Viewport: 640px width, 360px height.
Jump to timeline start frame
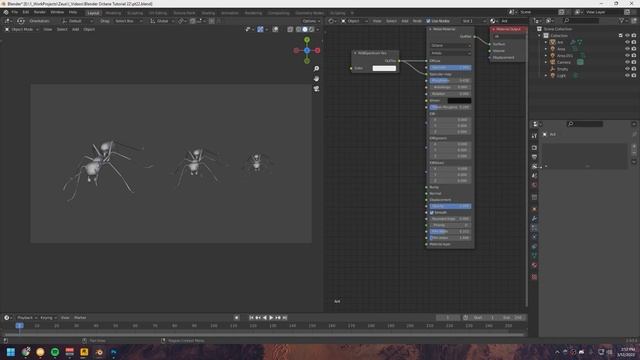point(251,318)
